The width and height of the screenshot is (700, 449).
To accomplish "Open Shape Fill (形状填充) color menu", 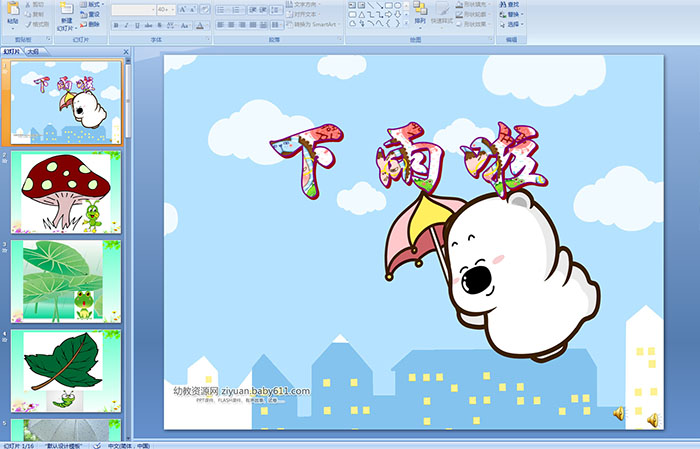I will [474, 4].
